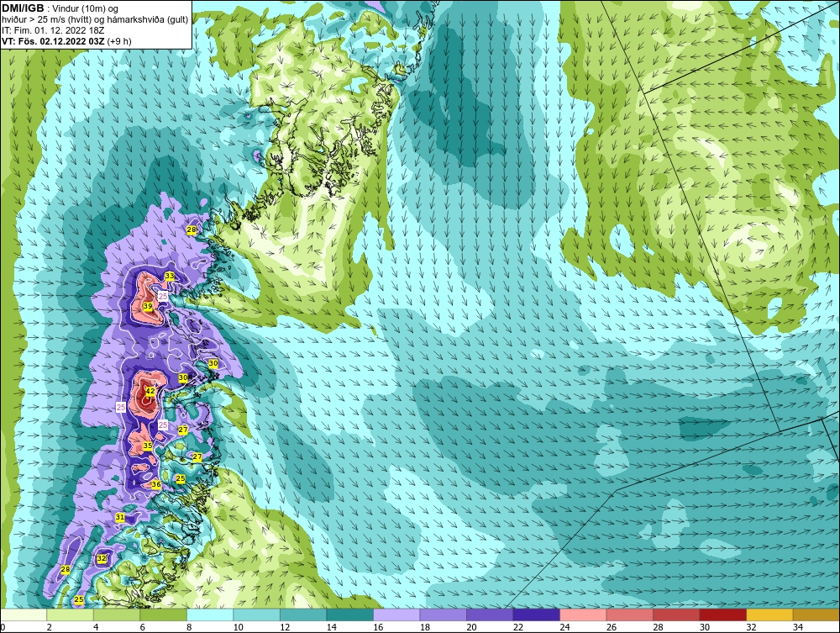This screenshot has width=840, height=633.
Task: Click the 'VT: Fös. 02.12.2022 03Z' valid time
Action: pos(54,41)
